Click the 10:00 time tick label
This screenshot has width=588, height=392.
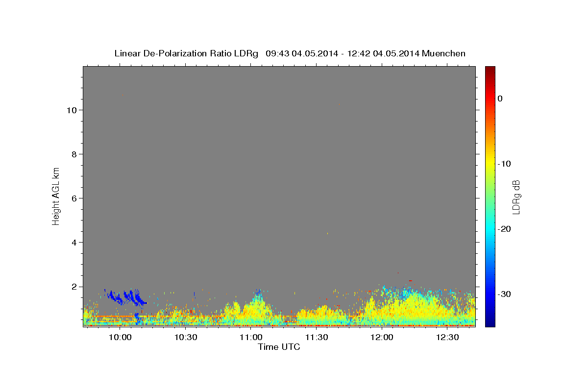point(120,338)
